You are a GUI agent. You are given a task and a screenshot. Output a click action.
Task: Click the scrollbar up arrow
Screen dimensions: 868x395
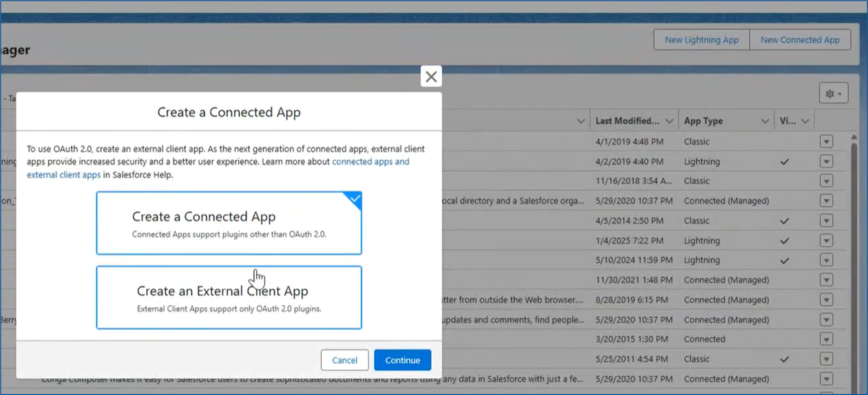coord(854,137)
